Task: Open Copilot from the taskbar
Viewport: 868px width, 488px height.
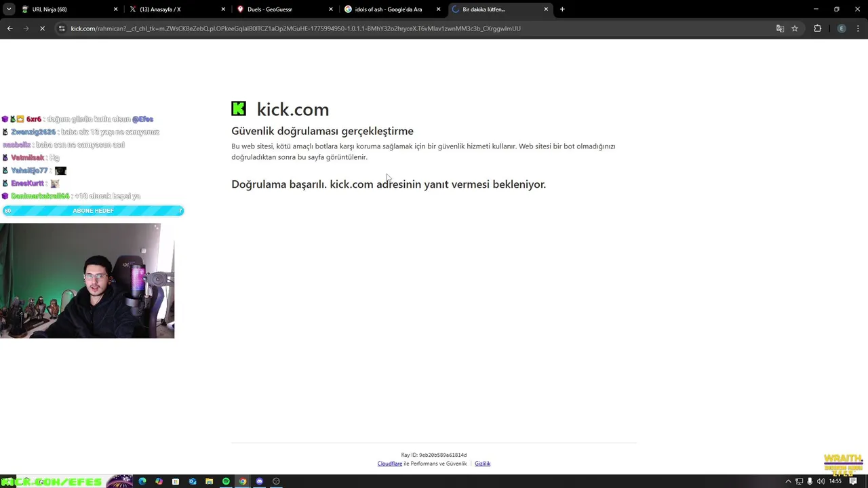Action: tap(159, 481)
